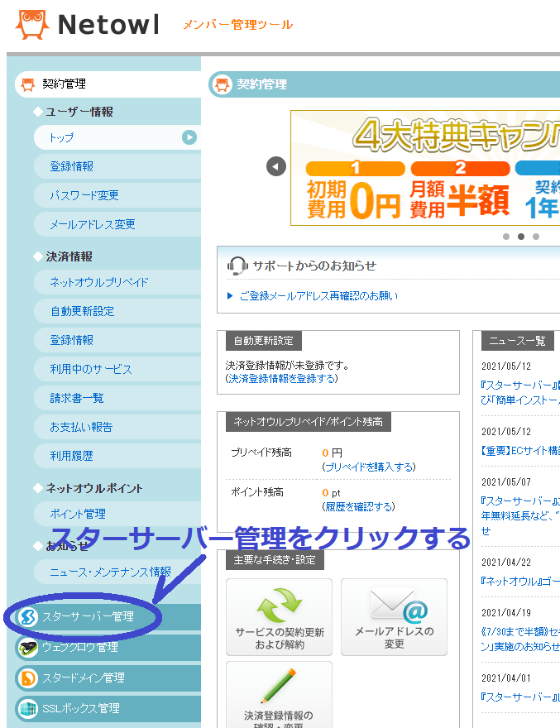
Task: Click the green service renewal arrows icon
Action: click(279, 606)
